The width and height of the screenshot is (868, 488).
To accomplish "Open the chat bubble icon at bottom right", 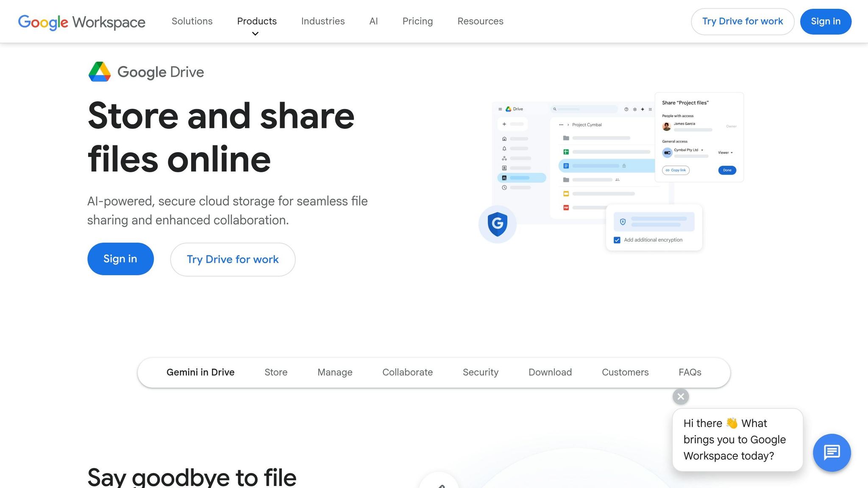I will click(x=832, y=452).
